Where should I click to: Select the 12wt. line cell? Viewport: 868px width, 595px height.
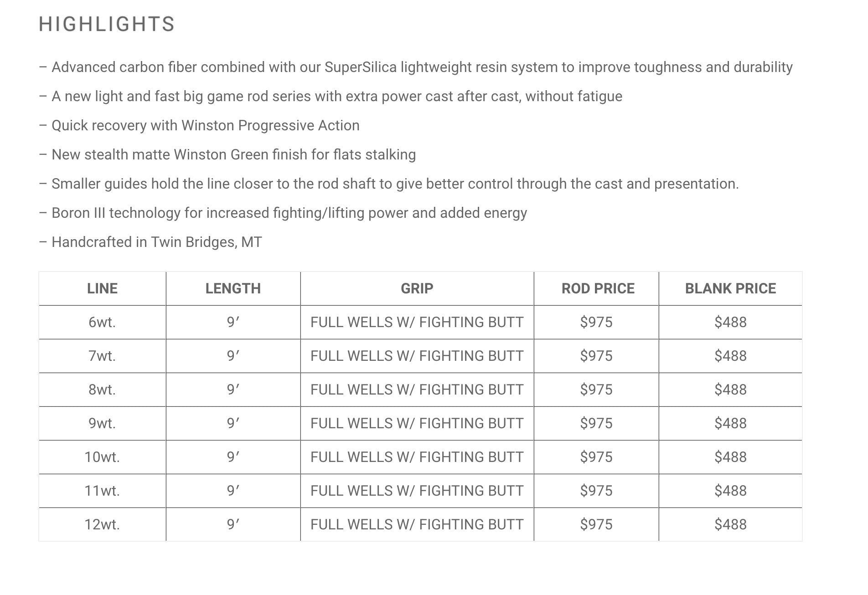tap(102, 524)
